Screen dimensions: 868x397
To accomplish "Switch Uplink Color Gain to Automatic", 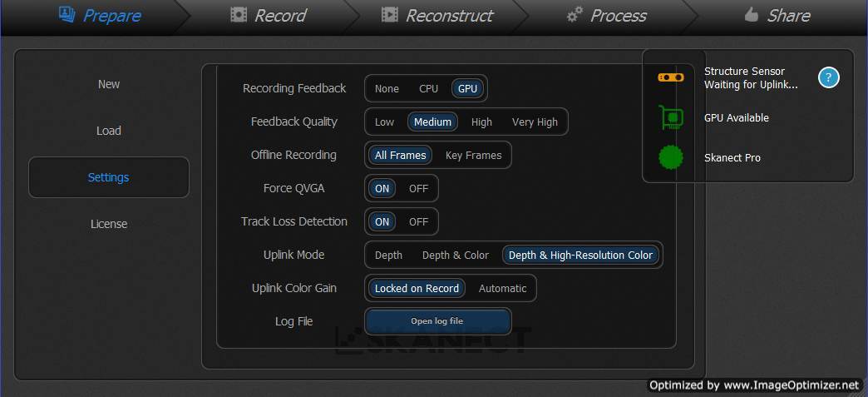I will click(x=503, y=288).
